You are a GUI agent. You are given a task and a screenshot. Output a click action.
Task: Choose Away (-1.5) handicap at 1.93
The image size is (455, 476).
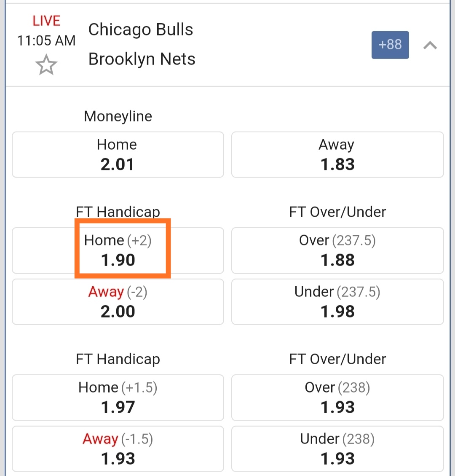(x=118, y=449)
